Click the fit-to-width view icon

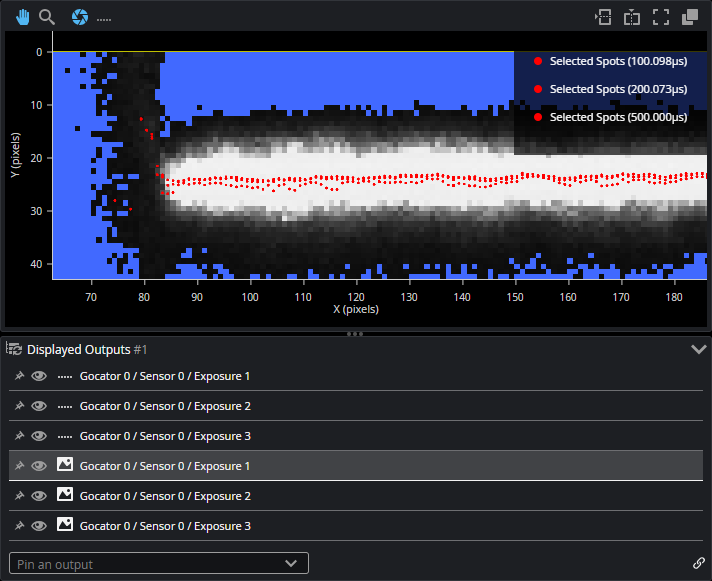pyautogui.click(x=602, y=17)
